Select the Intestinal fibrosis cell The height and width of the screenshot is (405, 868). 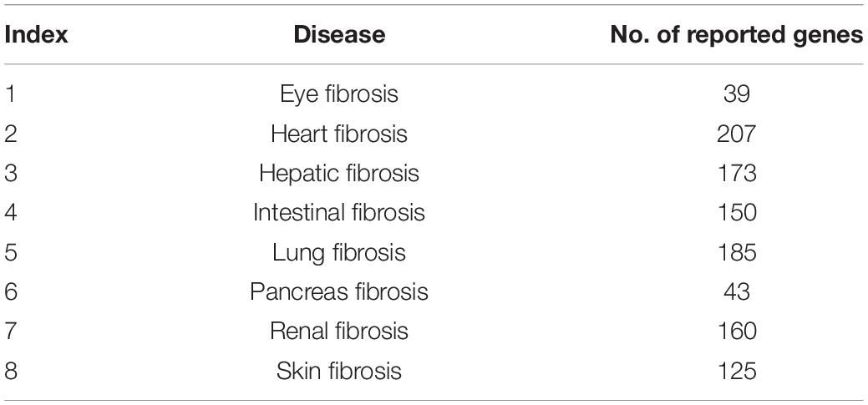tap(339, 212)
